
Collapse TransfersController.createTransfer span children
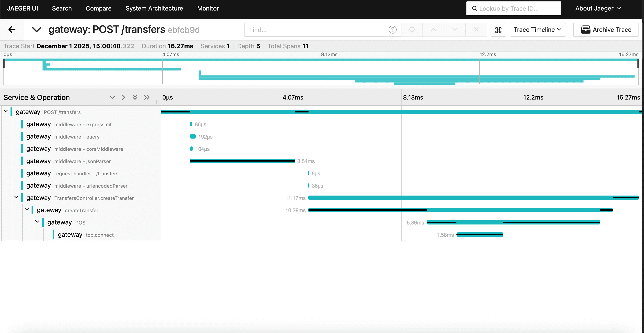click(16, 197)
